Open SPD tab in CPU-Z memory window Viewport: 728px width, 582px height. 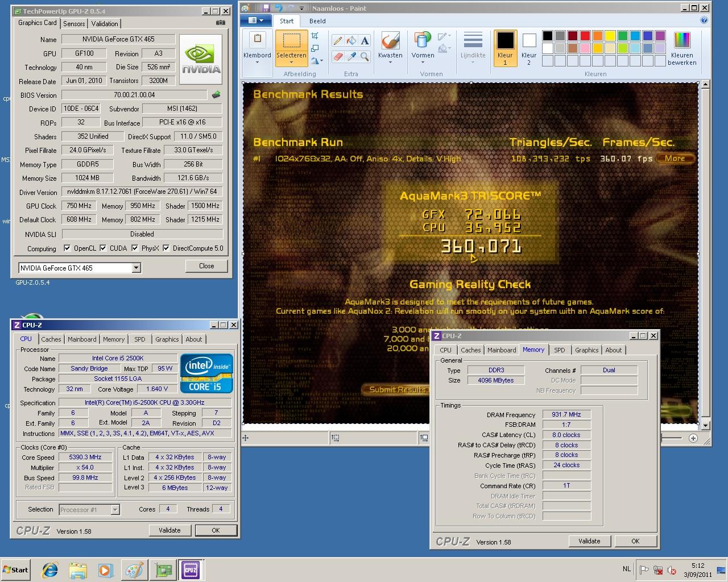[x=560, y=350]
